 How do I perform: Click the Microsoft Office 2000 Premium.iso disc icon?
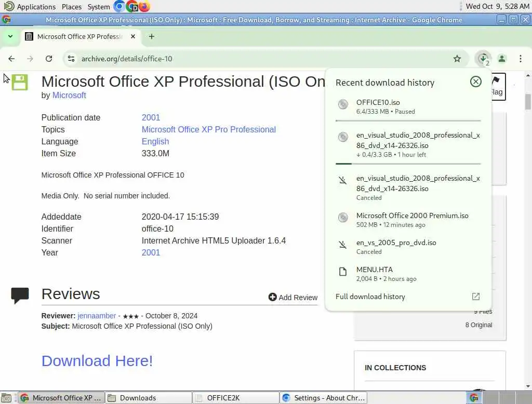click(x=343, y=218)
